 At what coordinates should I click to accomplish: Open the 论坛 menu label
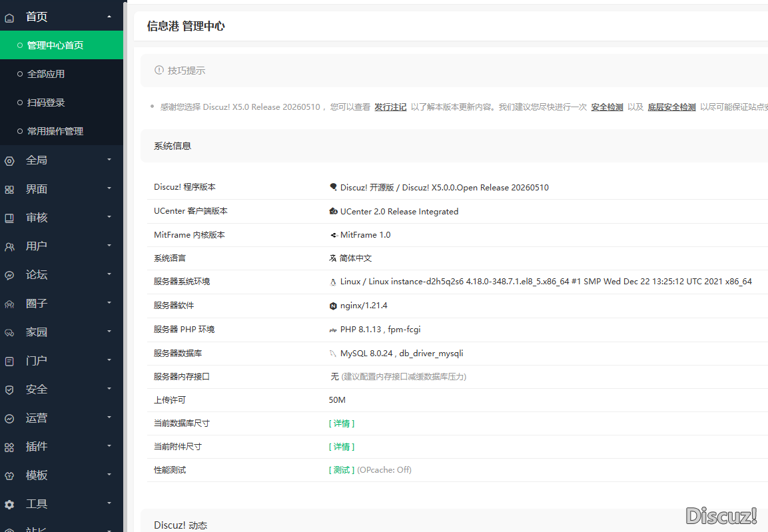37,274
